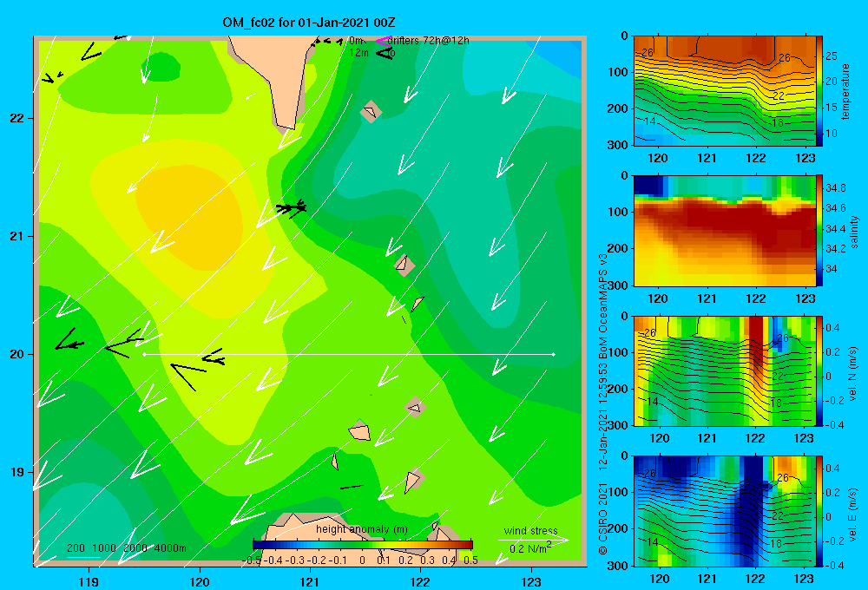The image size is (868, 590).
Task: Click the "34.8" value on the salinity scale
Action: point(835,188)
